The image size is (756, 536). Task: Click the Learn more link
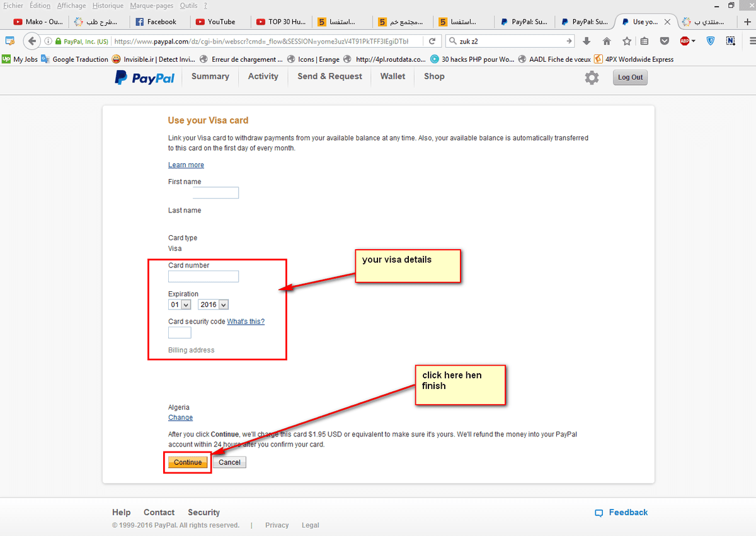(x=186, y=165)
